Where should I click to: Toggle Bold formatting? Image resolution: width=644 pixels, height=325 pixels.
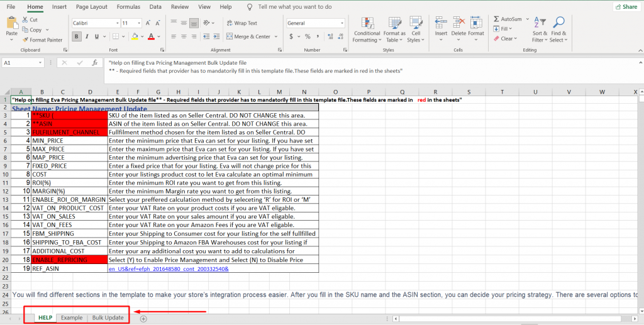(76, 36)
